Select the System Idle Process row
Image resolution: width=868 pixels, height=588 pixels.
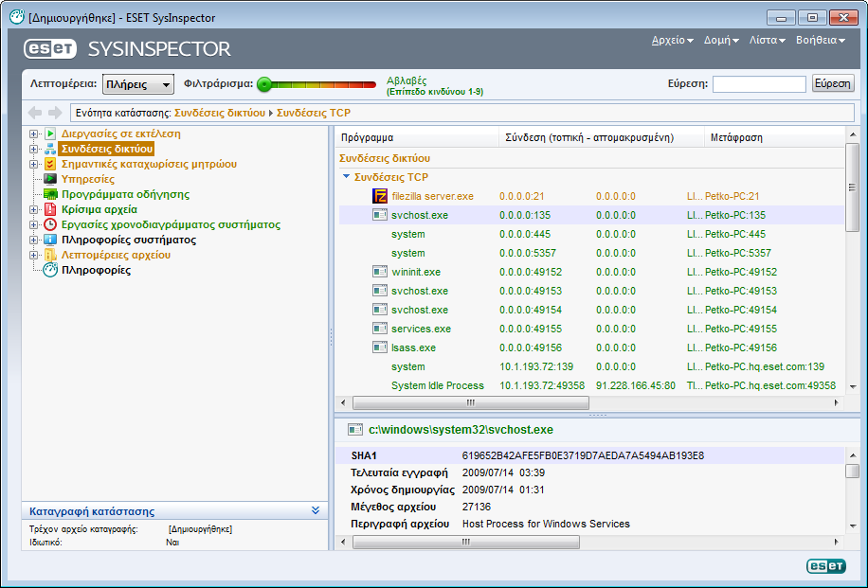(591, 385)
